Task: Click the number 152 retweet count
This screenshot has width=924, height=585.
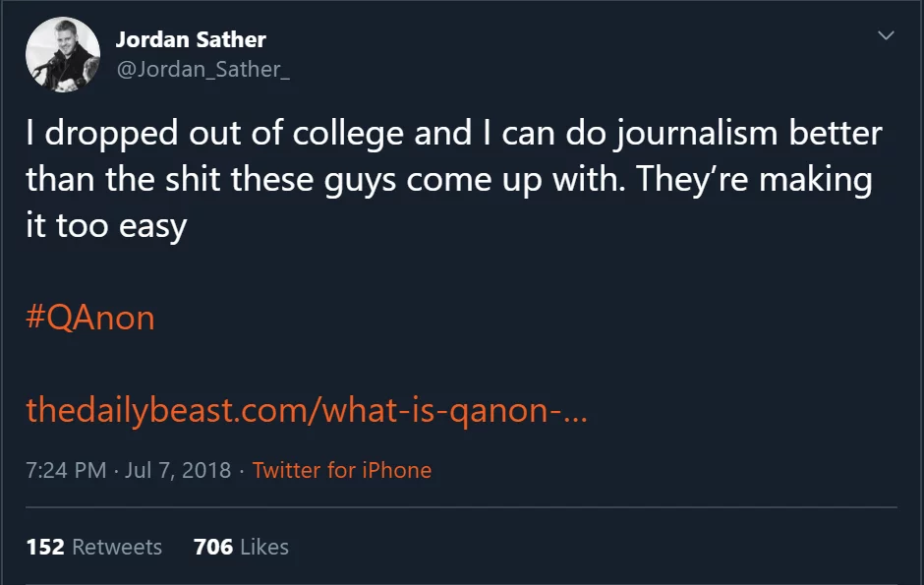Action: pos(45,547)
